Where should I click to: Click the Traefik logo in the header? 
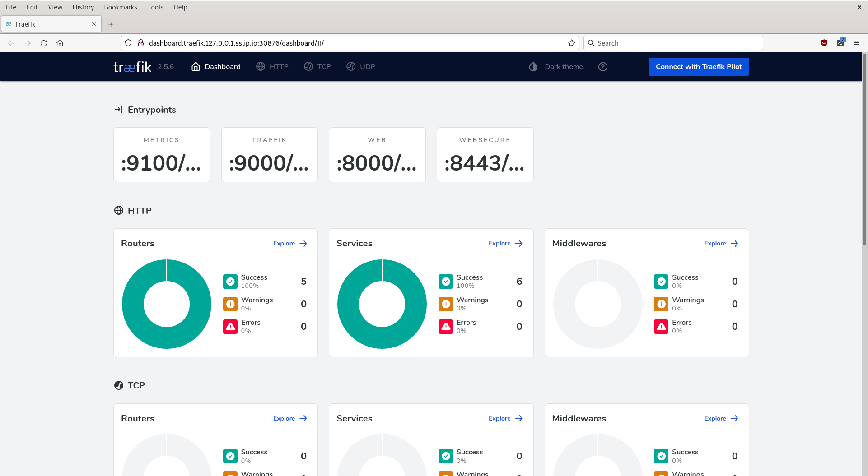132,67
